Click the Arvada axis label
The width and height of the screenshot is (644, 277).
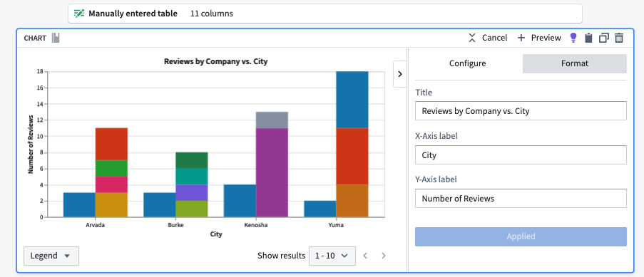point(96,225)
